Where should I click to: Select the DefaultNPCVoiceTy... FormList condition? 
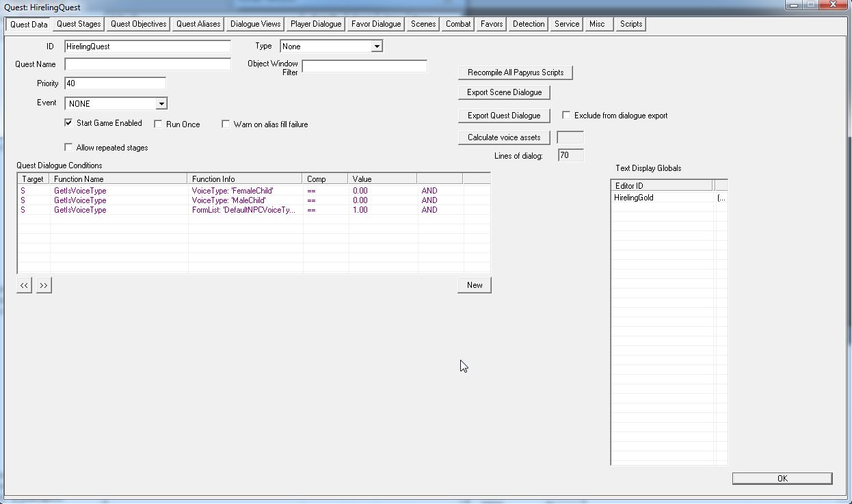tap(253, 210)
